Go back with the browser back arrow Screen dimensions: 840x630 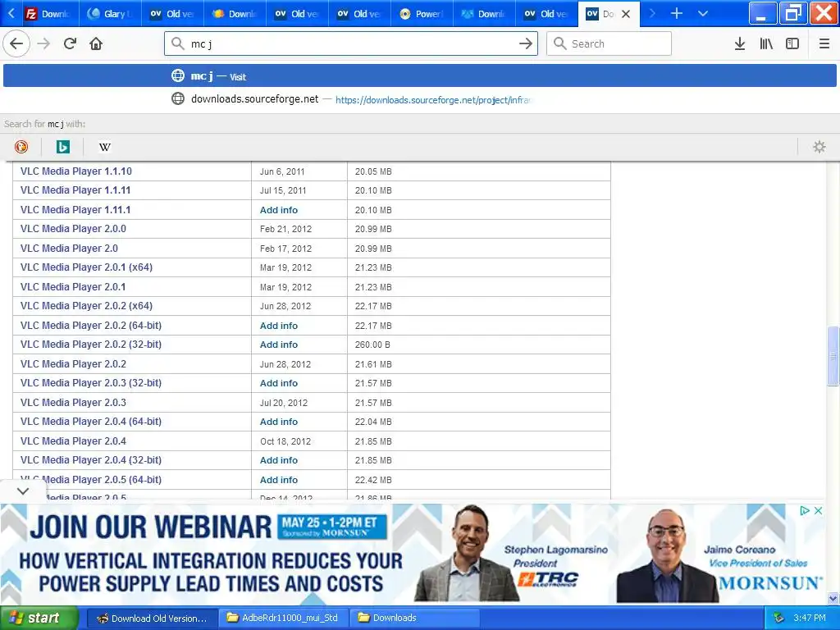tap(16, 43)
